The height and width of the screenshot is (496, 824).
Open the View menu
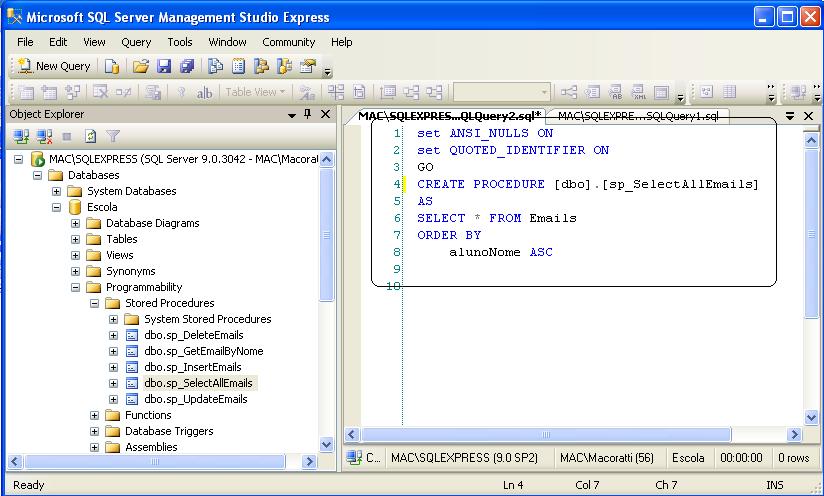[x=94, y=42]
